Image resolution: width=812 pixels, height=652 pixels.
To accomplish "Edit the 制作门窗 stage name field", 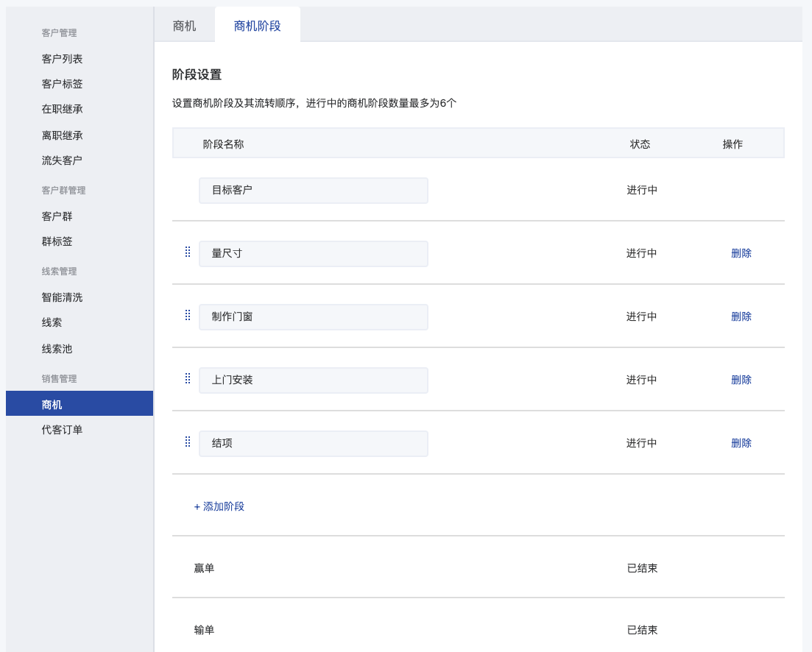I will [x=314, y=316].
